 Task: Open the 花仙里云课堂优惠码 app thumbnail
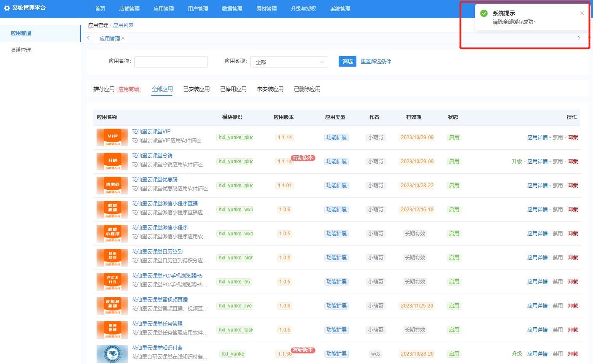(x=112, y=186)
